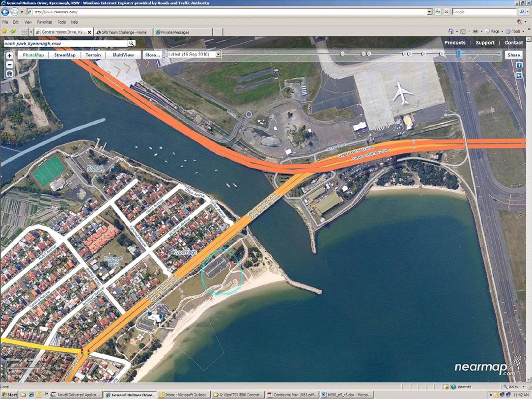The image size is (532, 399).
Task: Click the red X stop loading button
Action: tap(446, 12)
